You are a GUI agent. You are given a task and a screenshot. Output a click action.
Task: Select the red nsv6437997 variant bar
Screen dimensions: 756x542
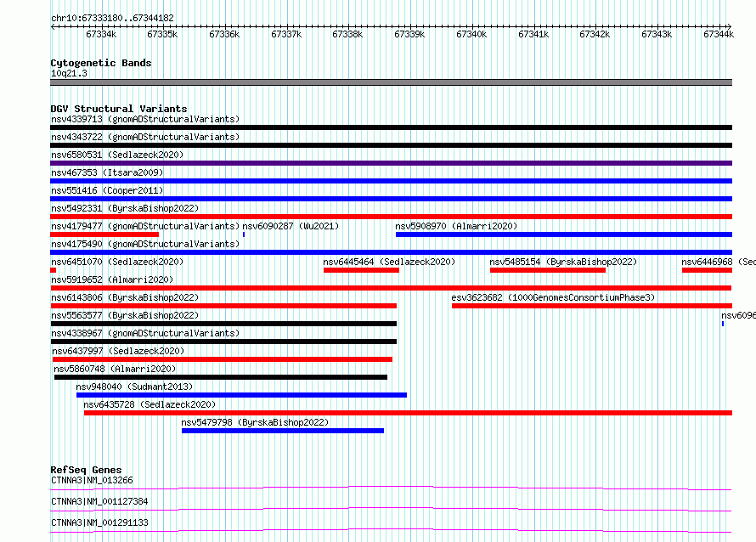pos(223,359)
